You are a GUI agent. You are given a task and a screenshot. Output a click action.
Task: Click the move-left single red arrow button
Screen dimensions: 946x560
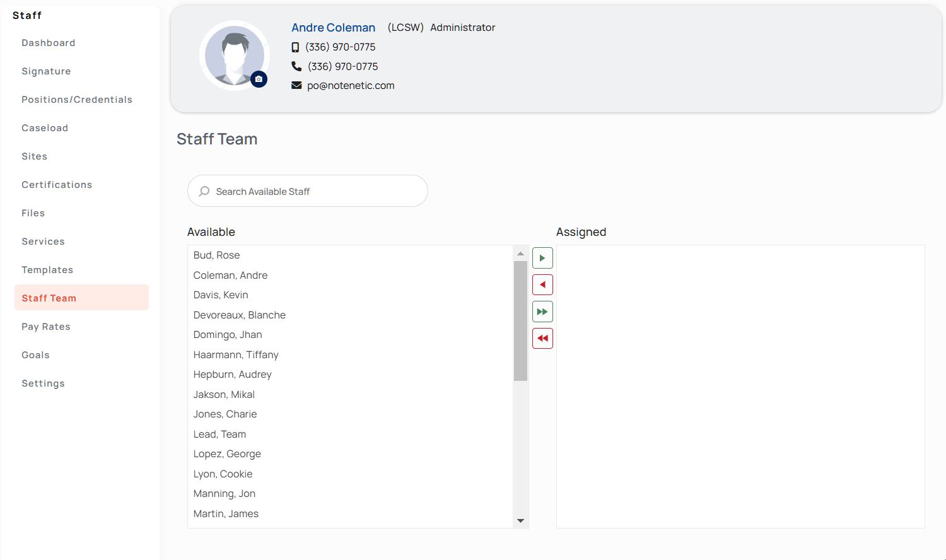542,284
